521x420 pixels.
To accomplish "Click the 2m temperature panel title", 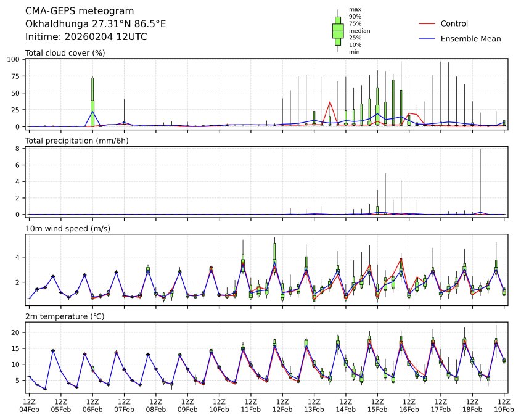I will pos(62,316).
